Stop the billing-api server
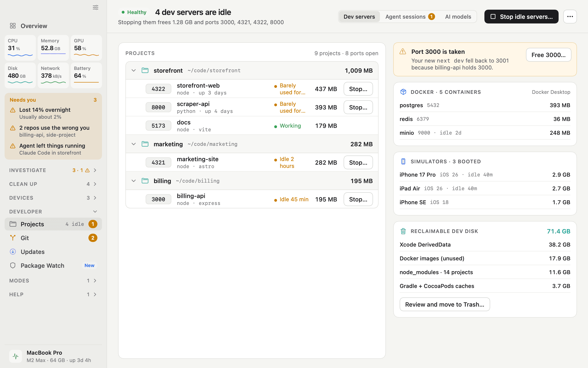The width and height of the screenshot is (588, 368). pos(358,199)
